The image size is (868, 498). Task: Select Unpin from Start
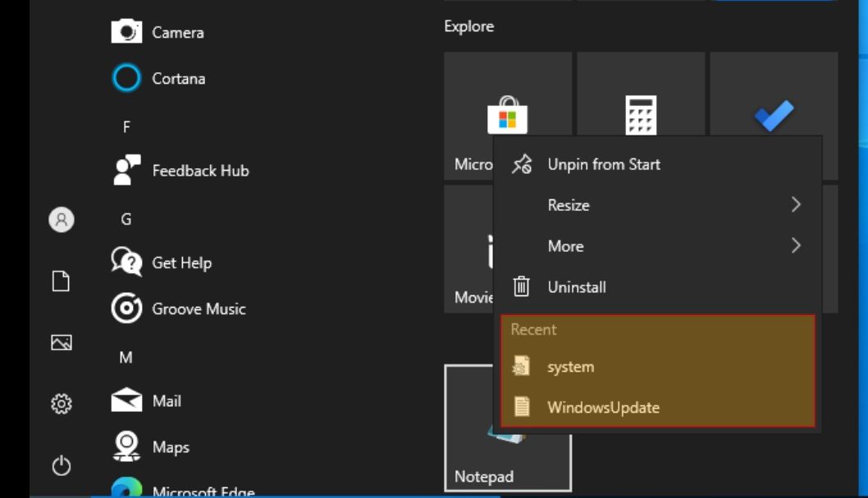[657, 164]
